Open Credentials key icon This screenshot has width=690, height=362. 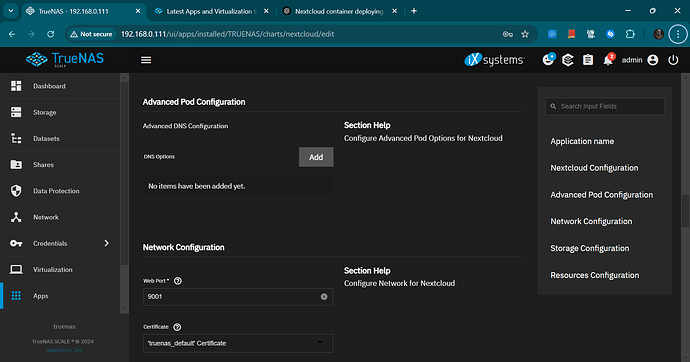16,243
